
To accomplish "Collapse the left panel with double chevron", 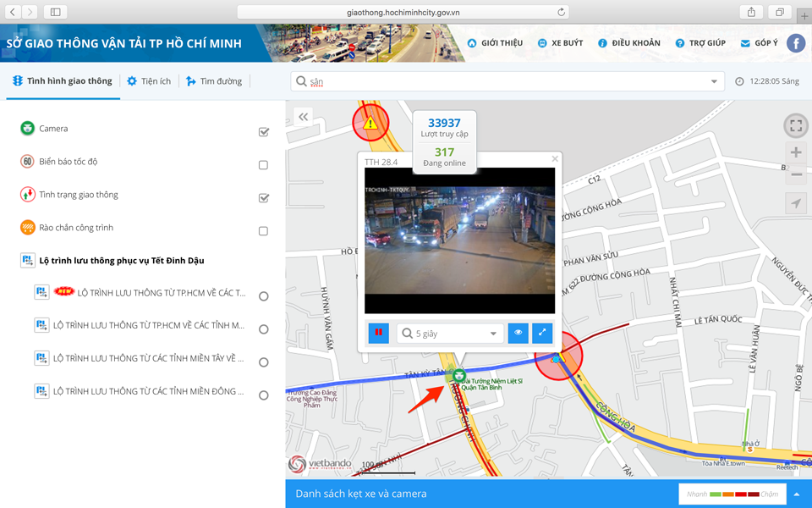I will click(303, 117).
